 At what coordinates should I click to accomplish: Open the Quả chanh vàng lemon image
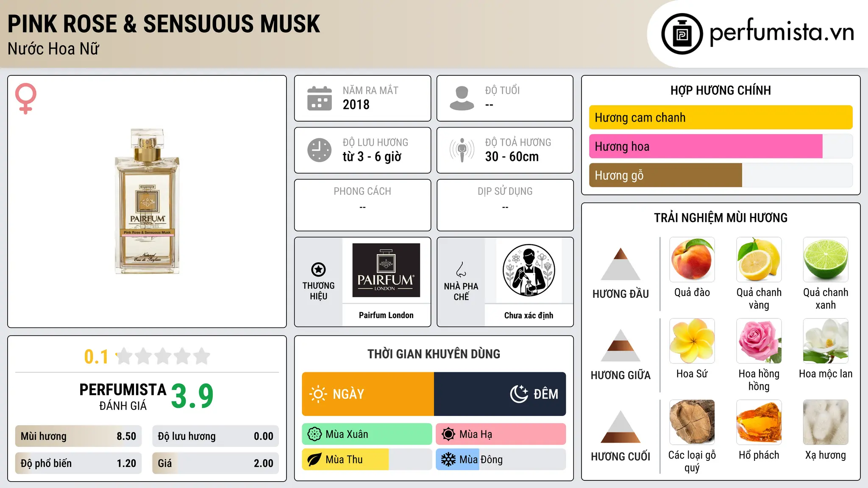[x=759, y=260]
